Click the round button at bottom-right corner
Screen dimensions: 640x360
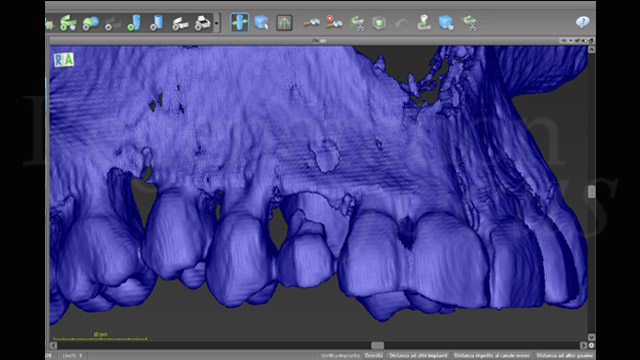click(x=591, y=345)
